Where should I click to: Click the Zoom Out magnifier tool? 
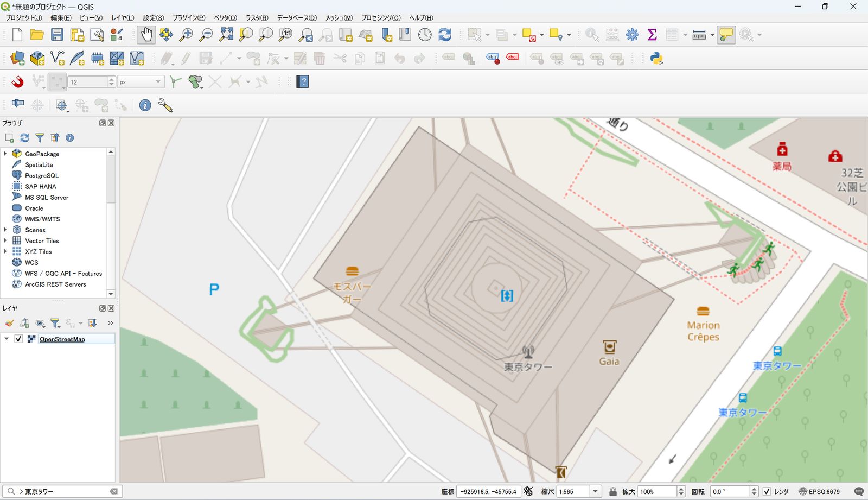(206, 35)
